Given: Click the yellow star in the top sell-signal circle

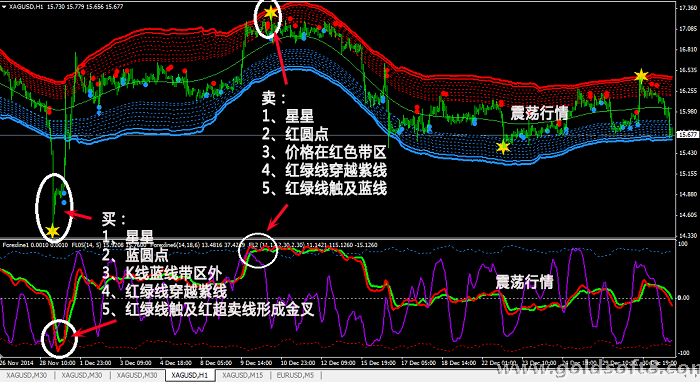Looking at the screenshot, I should [x=271, y=12].
